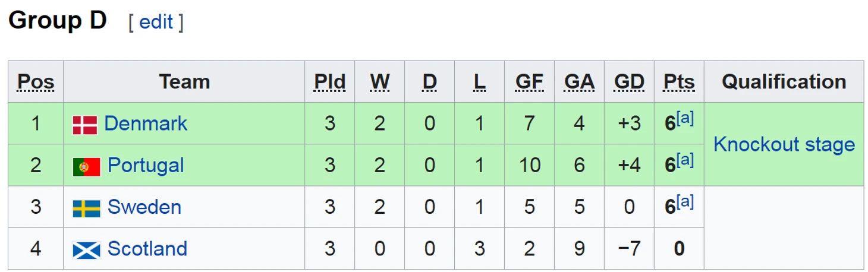The image size is (868, 272).
Task: Click the GA column header abbreviation
Action: [x=579, y=82]
